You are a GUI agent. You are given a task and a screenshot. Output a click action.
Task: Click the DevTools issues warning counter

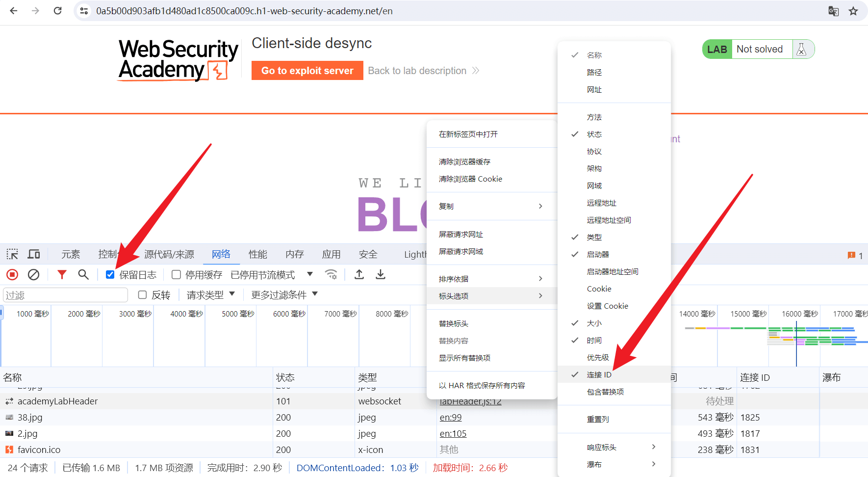pos(855,255)
